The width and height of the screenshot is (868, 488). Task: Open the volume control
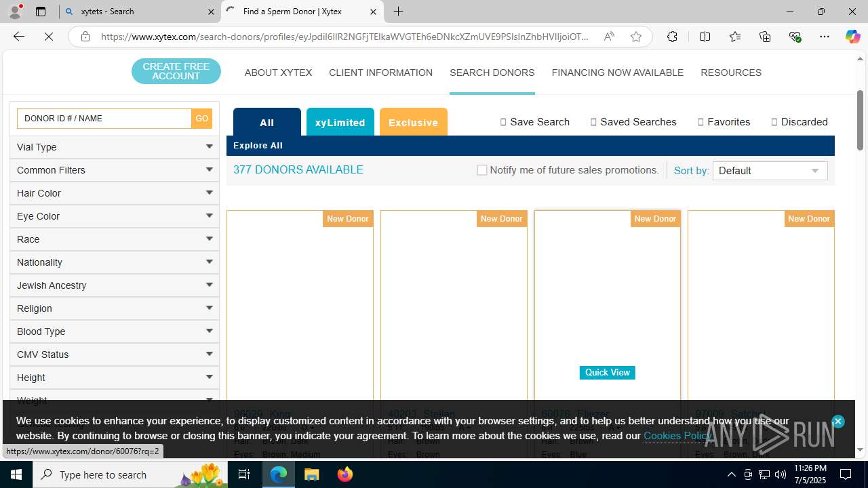point(781,474)
